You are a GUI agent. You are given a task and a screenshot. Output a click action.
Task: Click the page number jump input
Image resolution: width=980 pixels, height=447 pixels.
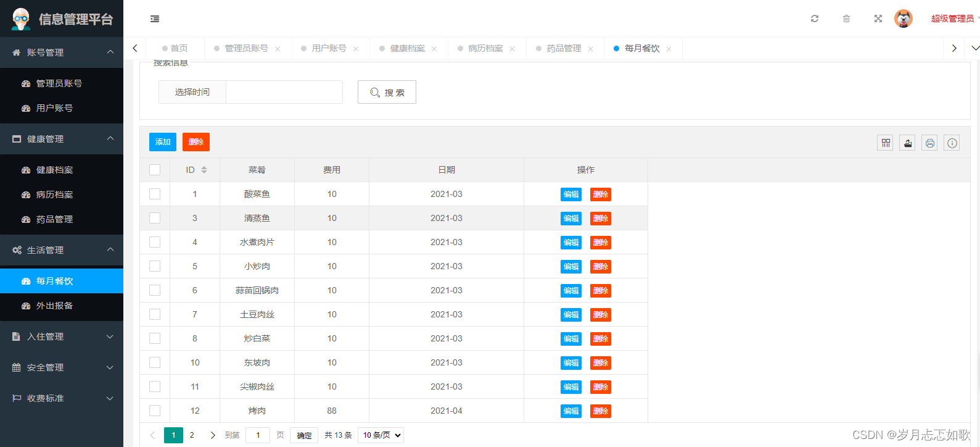click(x=258, y=435)
